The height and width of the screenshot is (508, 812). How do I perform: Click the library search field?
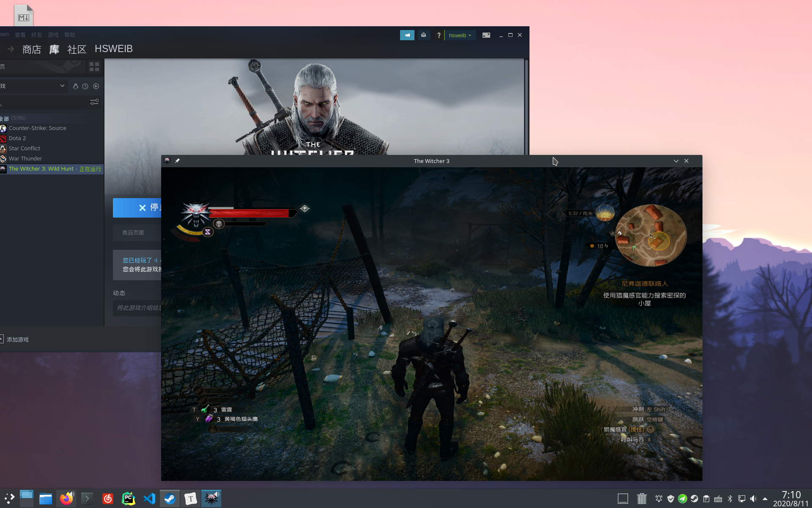pyautogui.click(x=44, y=102)
